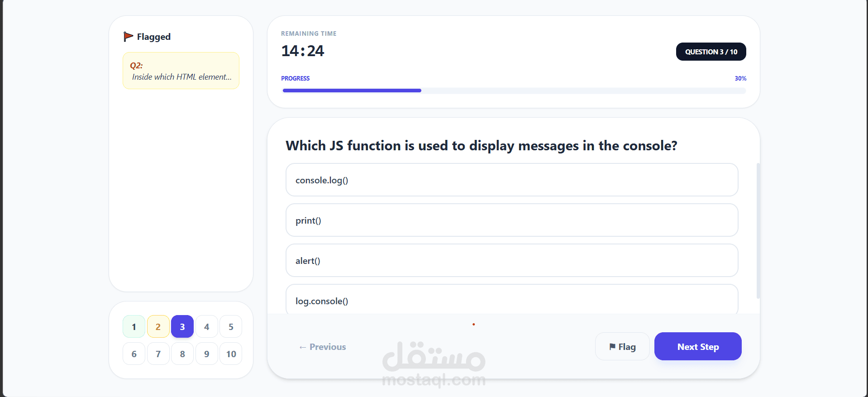
Task: Click the red flag icon in Flagged panel
Action: tap(129, 36)
